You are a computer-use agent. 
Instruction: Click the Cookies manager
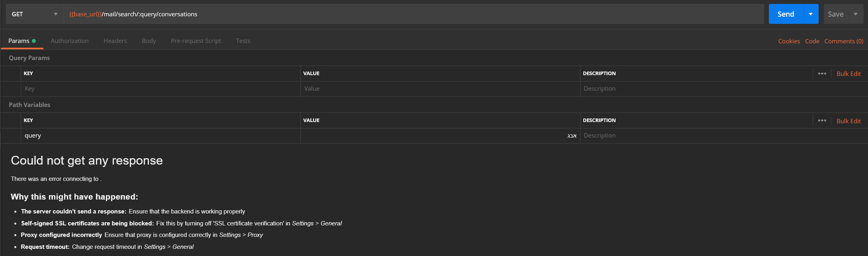(789, 41)
